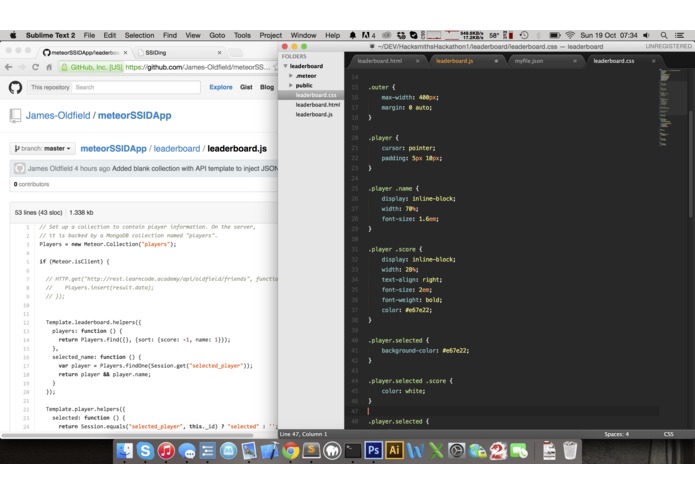Image resolution: width=695 pixels, height=494 pixels.
Task: Open leaderboard.html in sidebar
Action: 318,105
